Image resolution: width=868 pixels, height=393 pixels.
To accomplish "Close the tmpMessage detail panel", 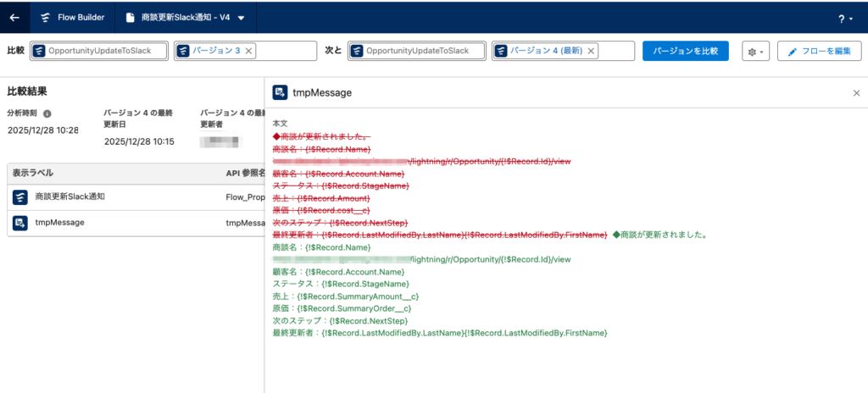I will (856, 92).
